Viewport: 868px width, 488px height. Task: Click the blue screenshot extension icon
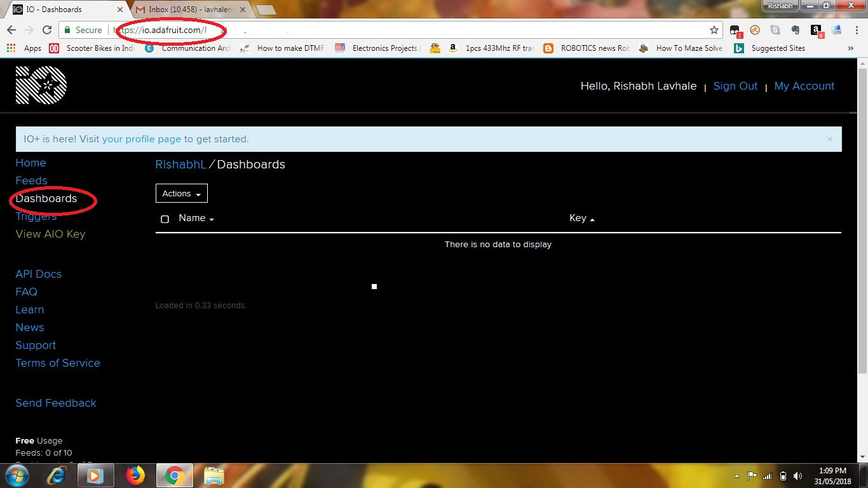point(836,30)
